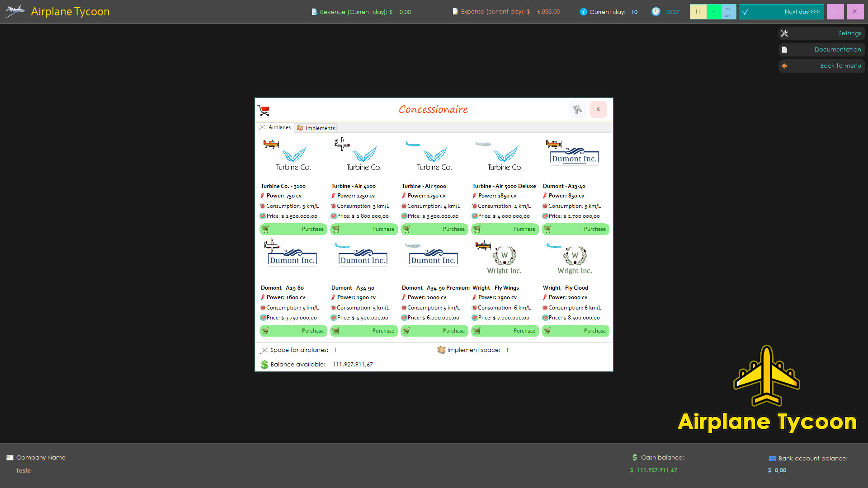The height and width of the screenshot is (488, 868).
Task: Open the Implements tab
Action: pyautogui.click(x=316, y=128)
